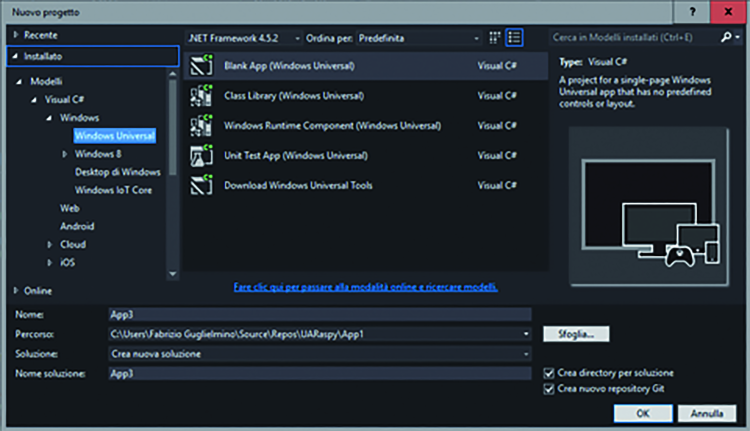Expand the iOS tree node
Screen dimensions: 750x431
click(x=50, y=263)
